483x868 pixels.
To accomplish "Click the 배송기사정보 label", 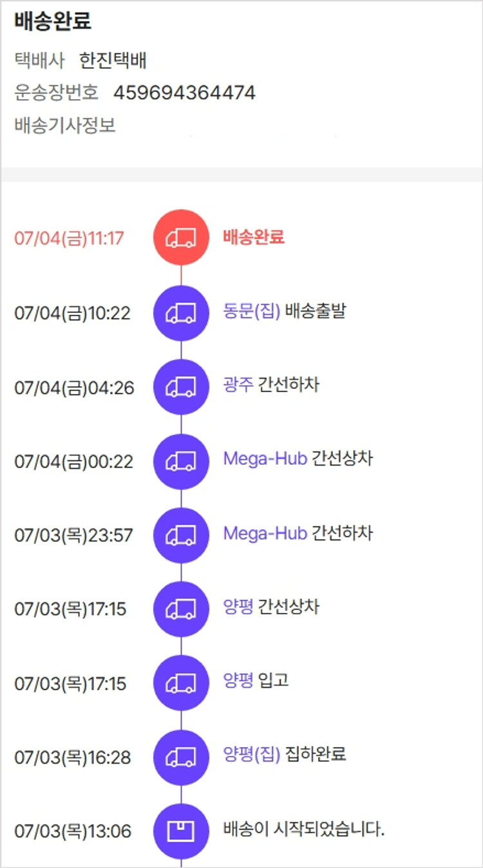I will tap(65, 126).
